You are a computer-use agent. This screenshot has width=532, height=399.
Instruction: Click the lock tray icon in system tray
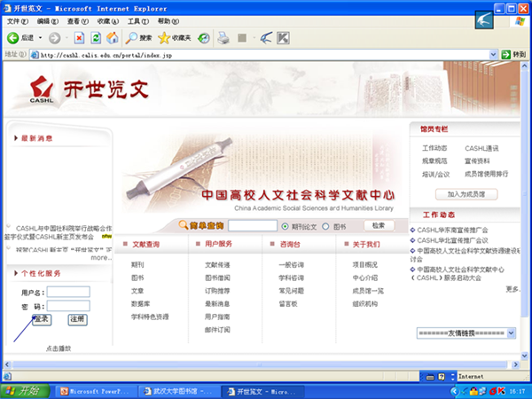point(473,391)
